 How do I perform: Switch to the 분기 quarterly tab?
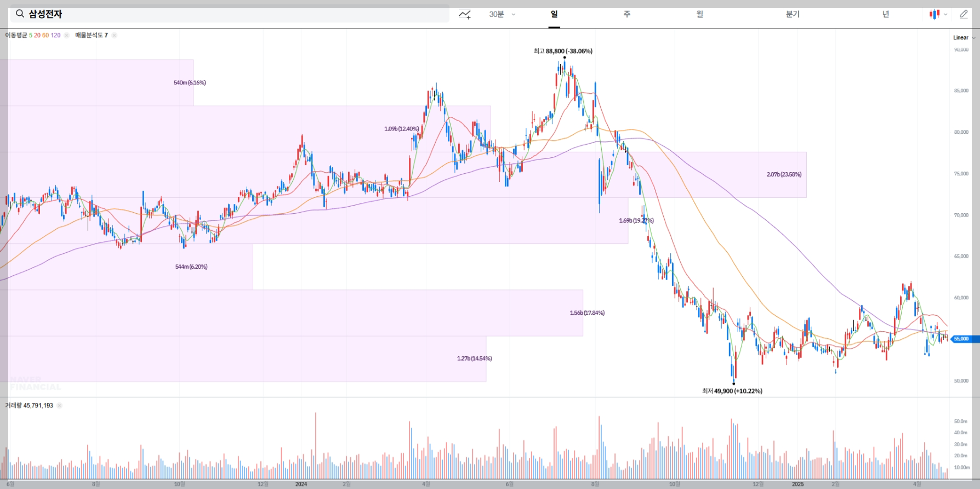coord(793,14)
